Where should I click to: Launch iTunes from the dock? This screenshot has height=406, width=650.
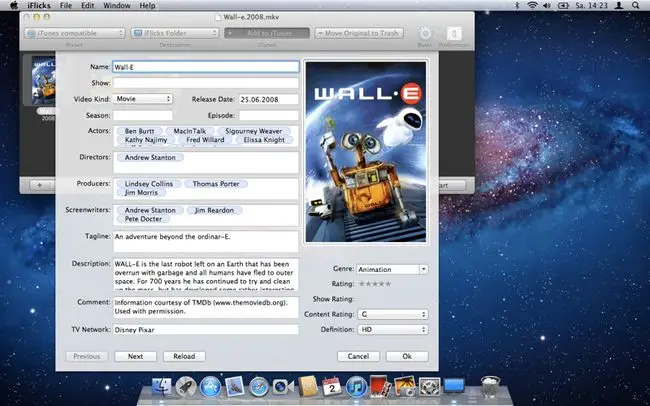point(356,387)
